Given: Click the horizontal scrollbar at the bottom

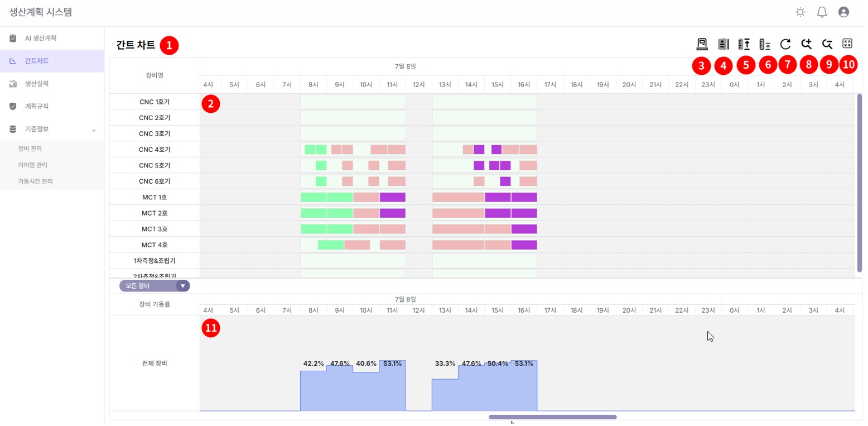Looking at the screenshot, I should [x=552, y=417].
